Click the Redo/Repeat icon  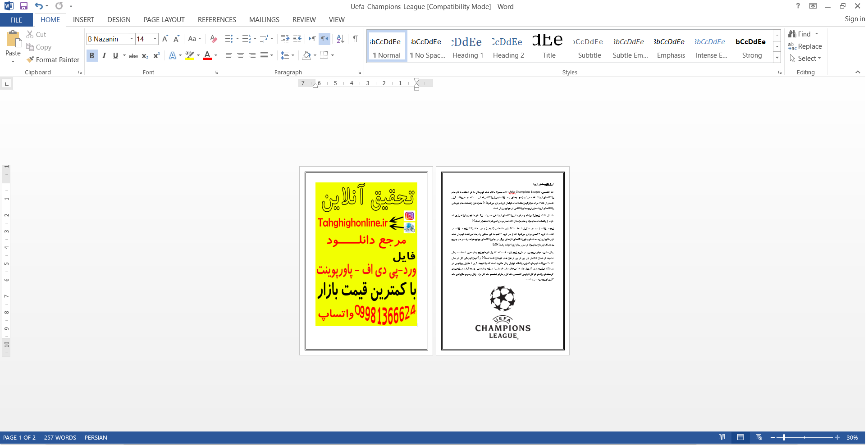[59, 6]
